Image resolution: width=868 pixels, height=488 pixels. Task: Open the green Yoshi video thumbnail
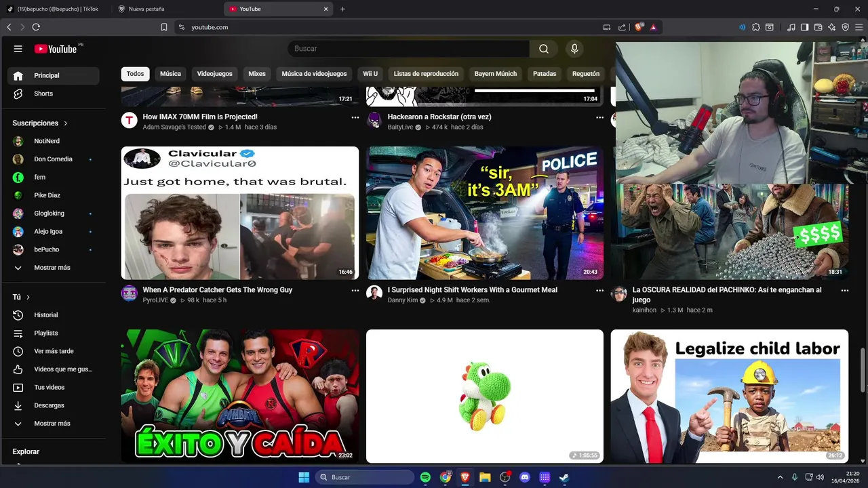(485, 396)
